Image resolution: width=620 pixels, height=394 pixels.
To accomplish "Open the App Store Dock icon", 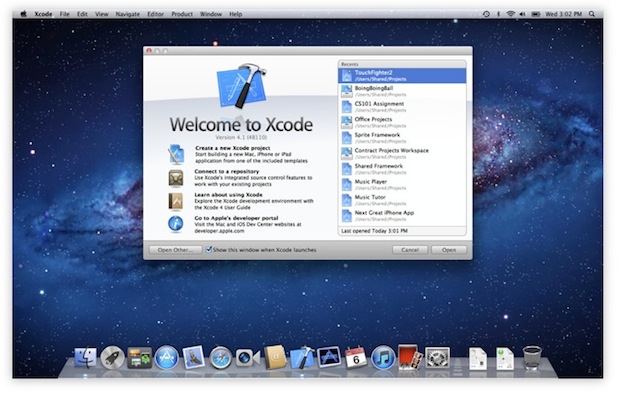I will pyautogui.click(x=166, y=358).
